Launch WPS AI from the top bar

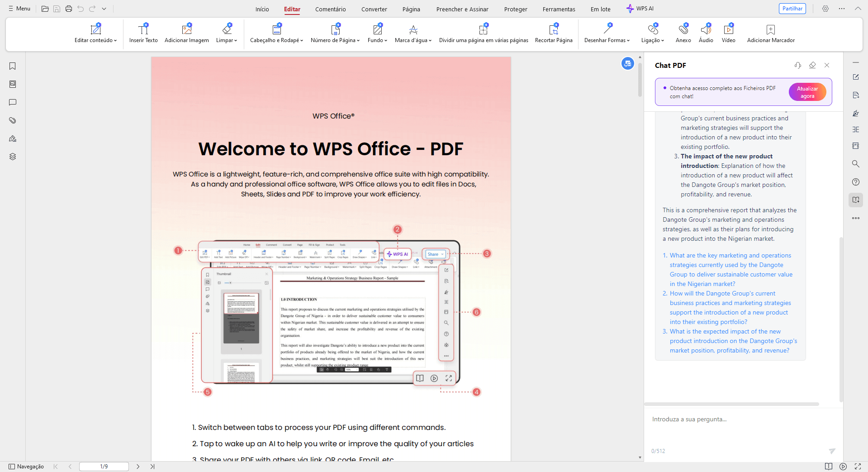coord(640,9)
